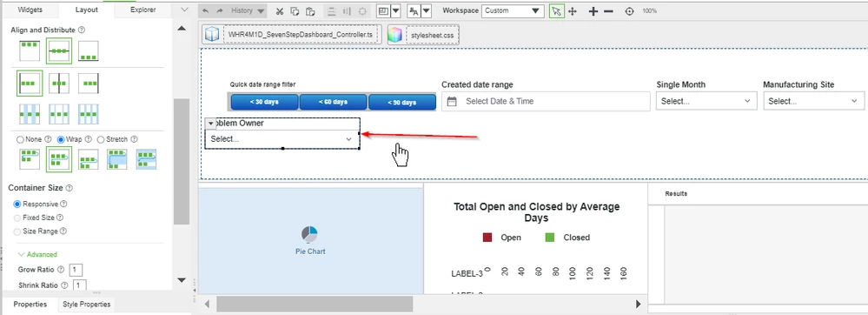
Task: Click the Undo arrow
Action: tap(205, 10)
